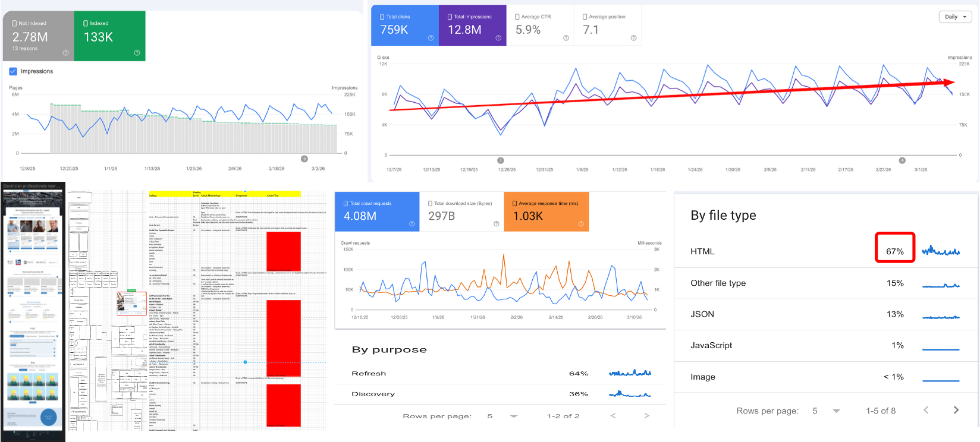Select the Not indexed tab
Viewport: 980px width, 442px height.
[39, 36]
